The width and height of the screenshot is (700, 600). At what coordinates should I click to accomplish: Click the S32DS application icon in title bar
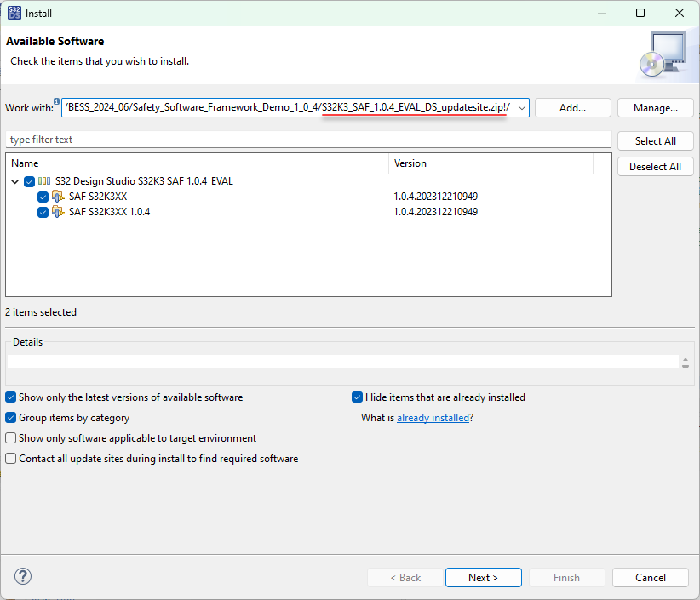pos(12,13)
